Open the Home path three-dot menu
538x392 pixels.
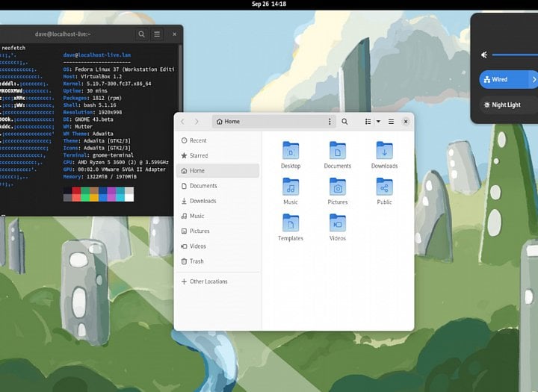(330, 122)
